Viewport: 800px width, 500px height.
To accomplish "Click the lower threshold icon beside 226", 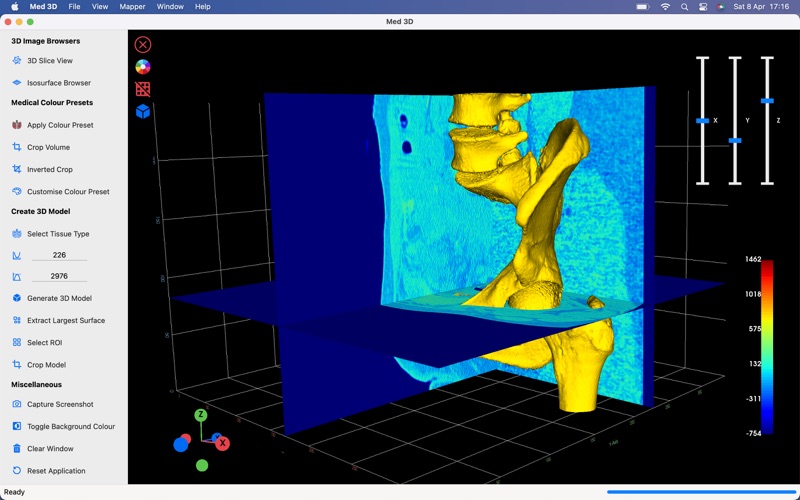I will pos(17,256).
